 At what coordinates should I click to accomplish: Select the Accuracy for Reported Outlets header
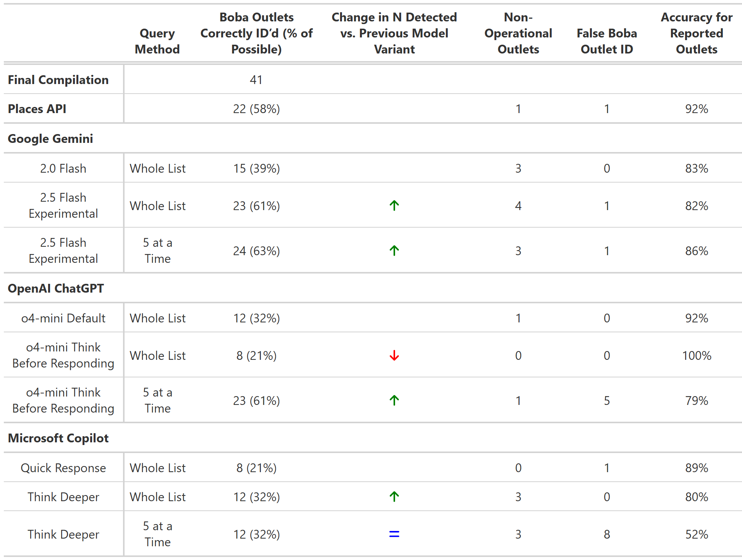[x=697, y=33]
